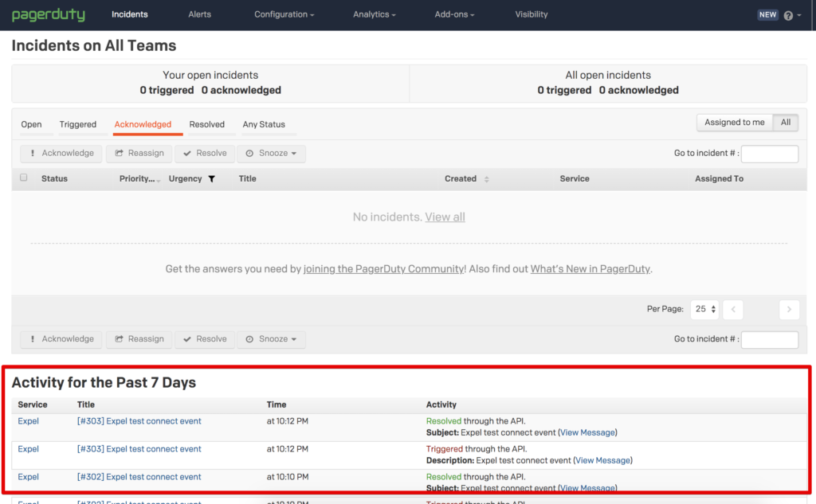
Task: Click the Assigned To column header
Action: pos(720,179)
